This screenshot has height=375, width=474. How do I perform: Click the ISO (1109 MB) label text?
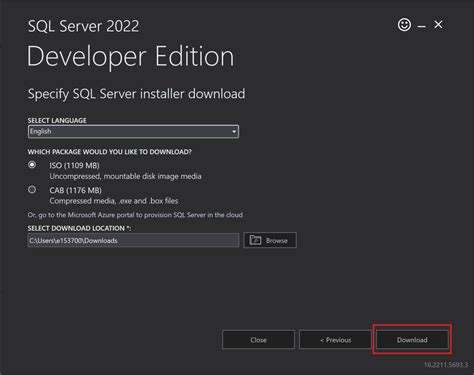pos(74,165)
